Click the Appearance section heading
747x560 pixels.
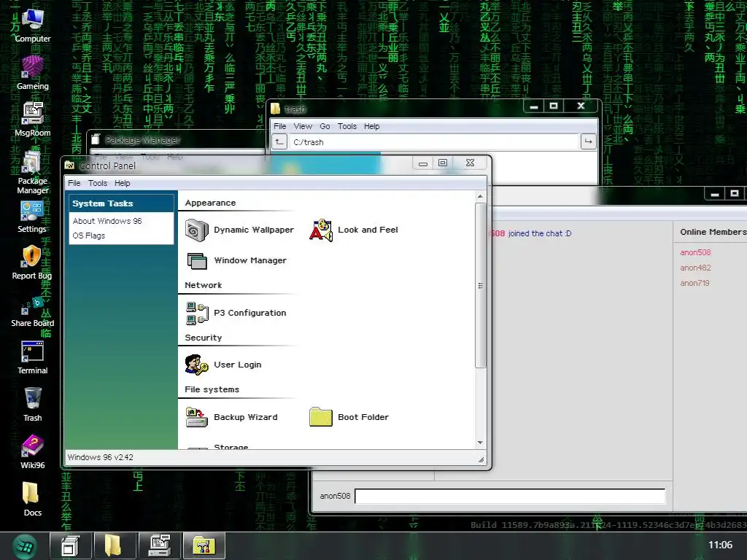pos(210,203)
